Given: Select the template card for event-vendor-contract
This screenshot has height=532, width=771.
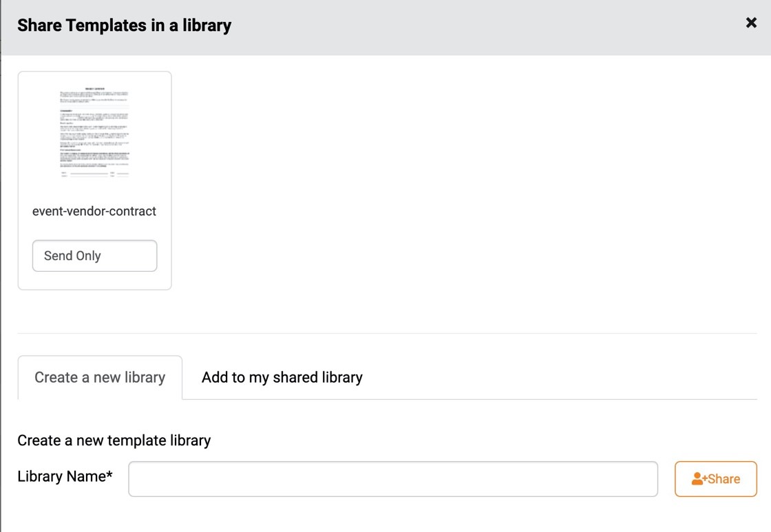Looking at the screenshot, I should pos(94,180).
